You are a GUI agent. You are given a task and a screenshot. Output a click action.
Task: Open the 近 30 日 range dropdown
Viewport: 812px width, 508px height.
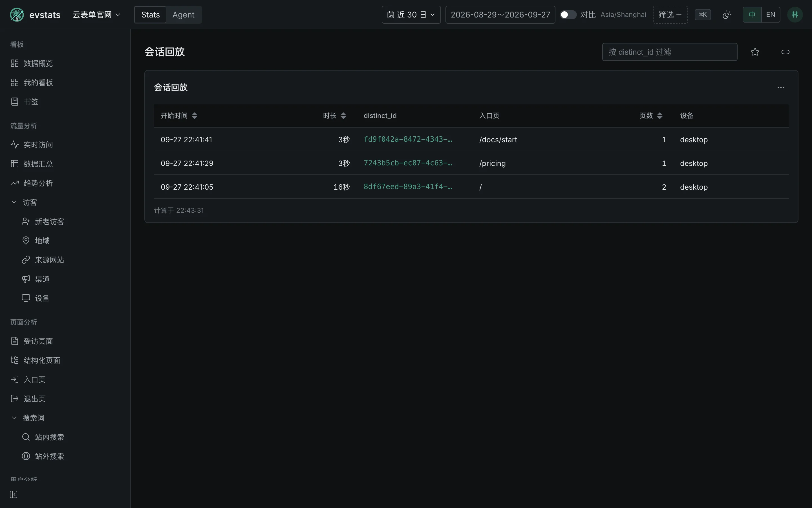pos(411,15)
